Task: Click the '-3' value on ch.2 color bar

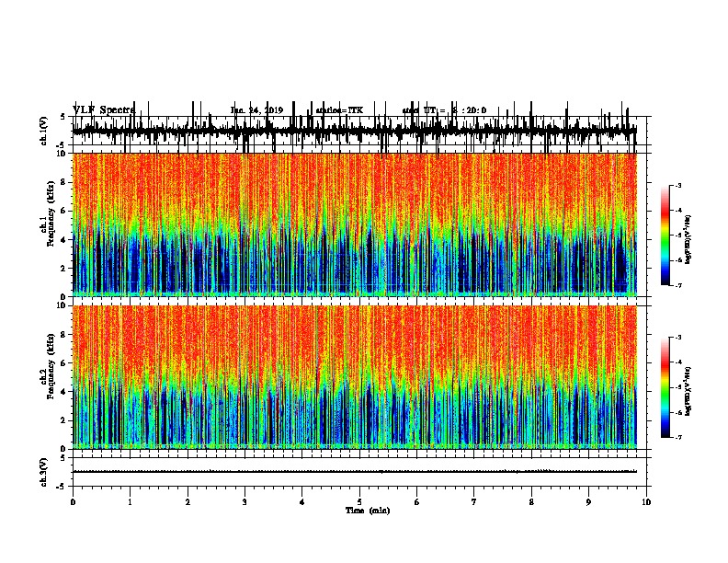Action: (678, 338)
